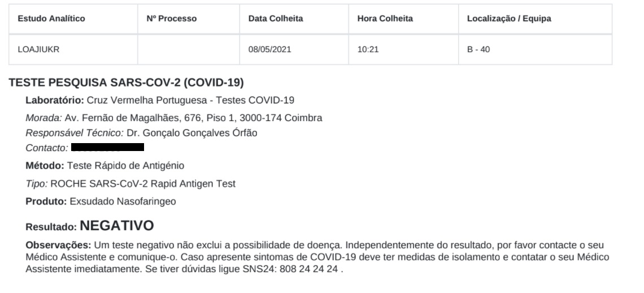Select the Av. Fernão de Magalhães address
This screenshot has height=293, width=644.
(193, 119)
